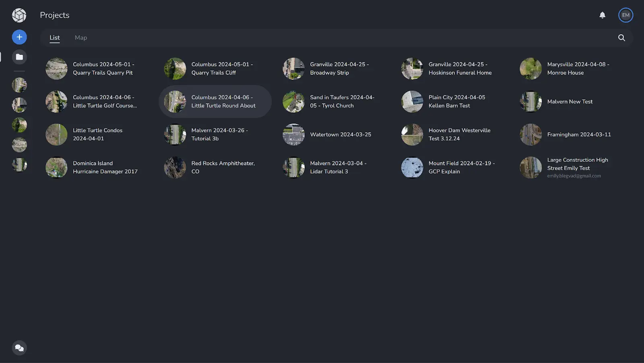
Task: Click the Large Construction High Street email text
Action: pyautogui.click(x=573, y=176)
